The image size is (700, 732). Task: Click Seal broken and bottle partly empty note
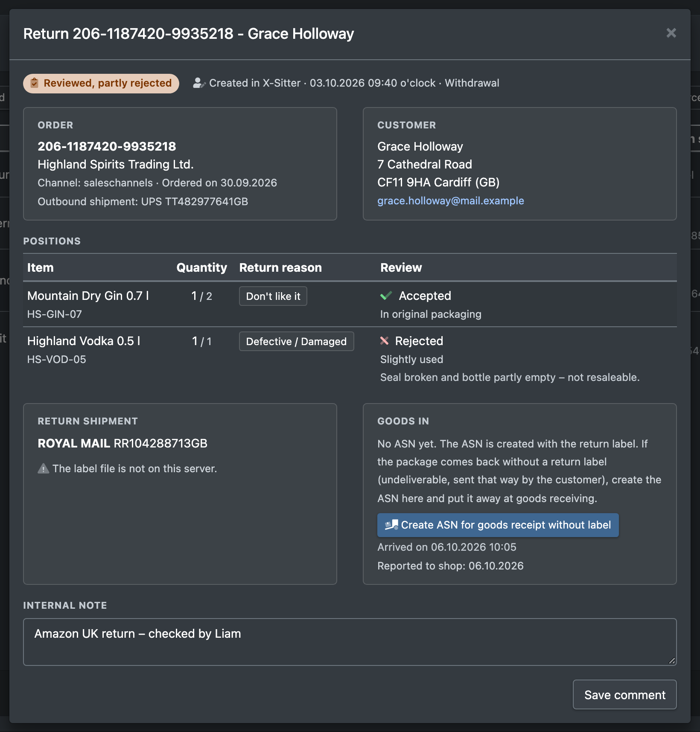coord(510,377)
